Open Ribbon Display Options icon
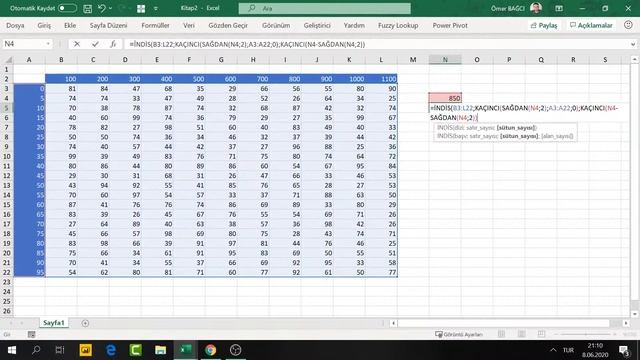Screen dimensions: 640x360 [x=559, y=8]
